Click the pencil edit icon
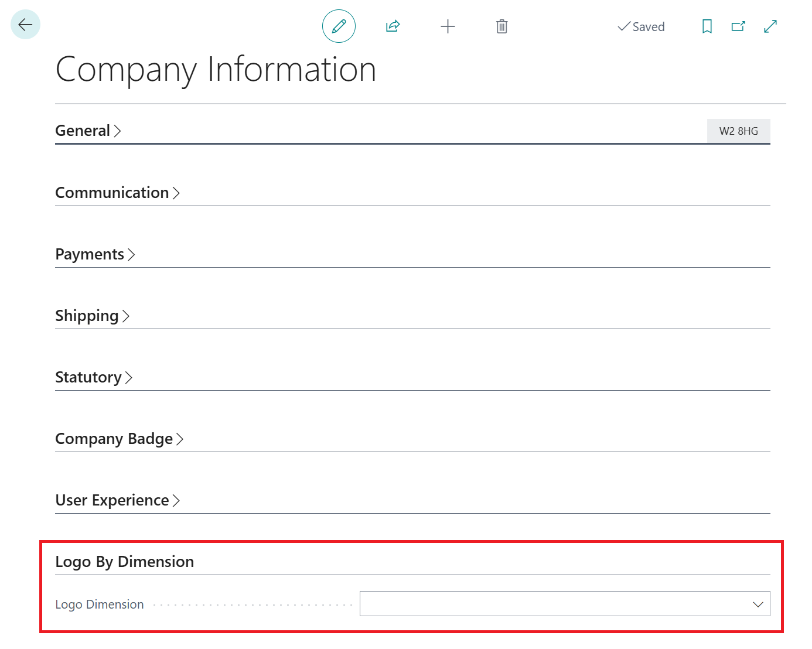Image resolution: width=812 pixels, height=649 pixels. point(339,26)
